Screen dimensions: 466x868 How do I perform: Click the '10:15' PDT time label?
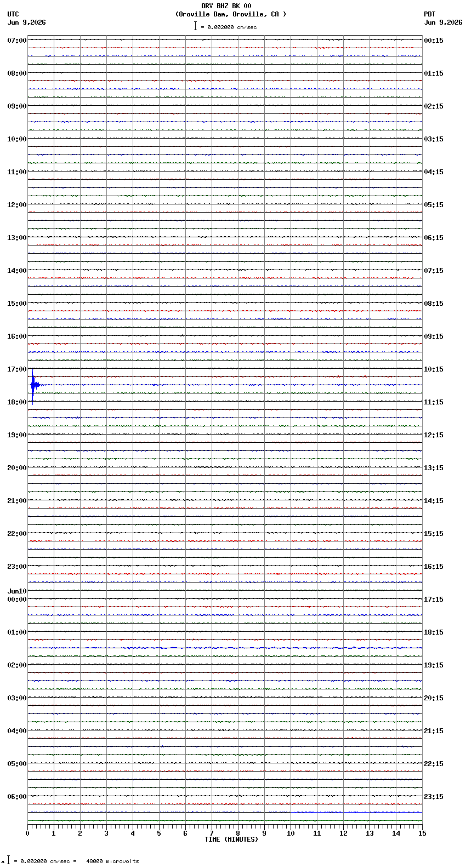pos(434,369)
